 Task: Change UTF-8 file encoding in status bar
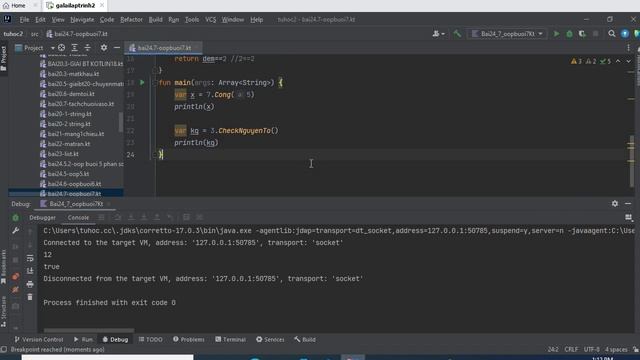click(591, 349)
